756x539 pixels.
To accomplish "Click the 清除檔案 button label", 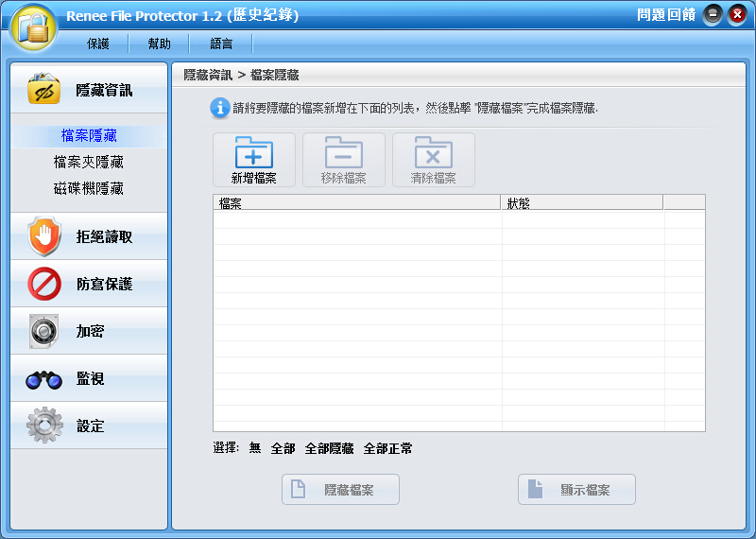I will point(434,178).
